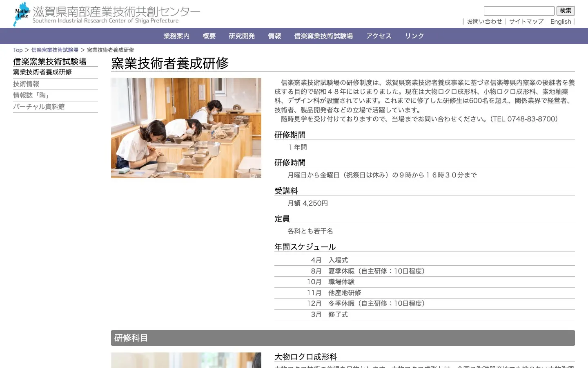Click the 11月 他産地研修 schedule row
Image resolution: width=588 pixels, height=368 pixels.
pyautogui.click(x=425, y=293)
